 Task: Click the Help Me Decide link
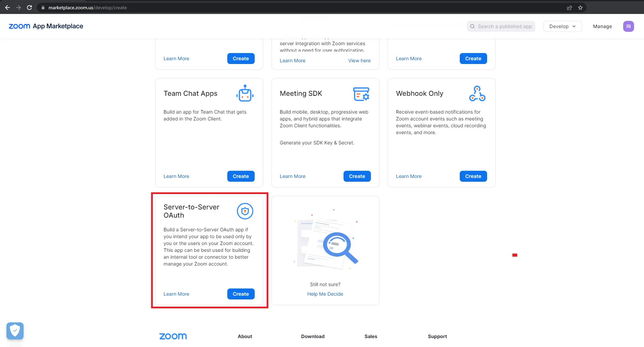[325, 294]
